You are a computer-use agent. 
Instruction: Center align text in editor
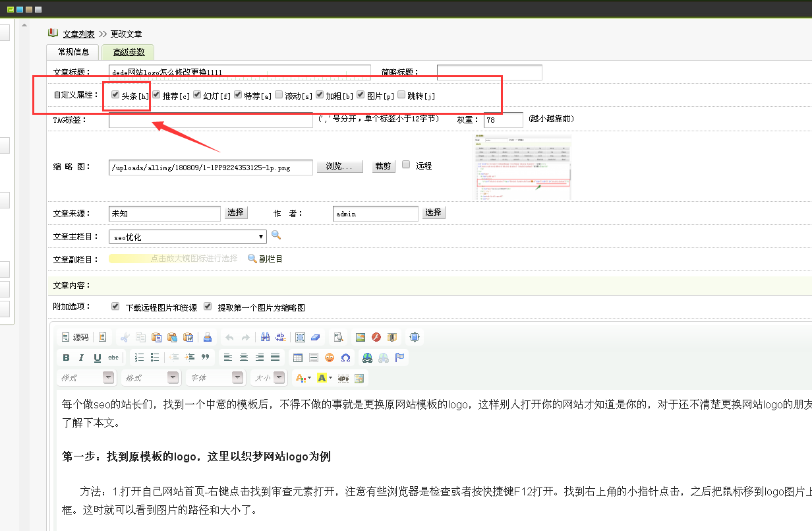(244, 358)
